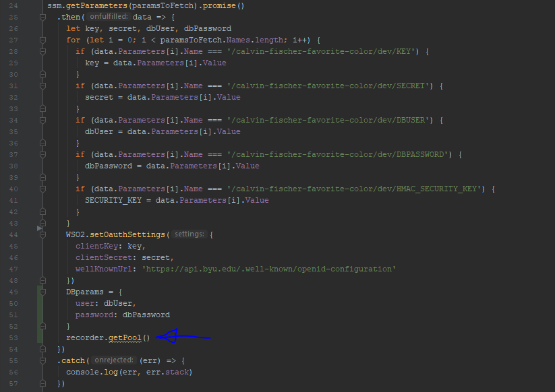Screen dimensions: 555x392
Task: Click 'Names' on the for loop line
Action: point(238,40)
